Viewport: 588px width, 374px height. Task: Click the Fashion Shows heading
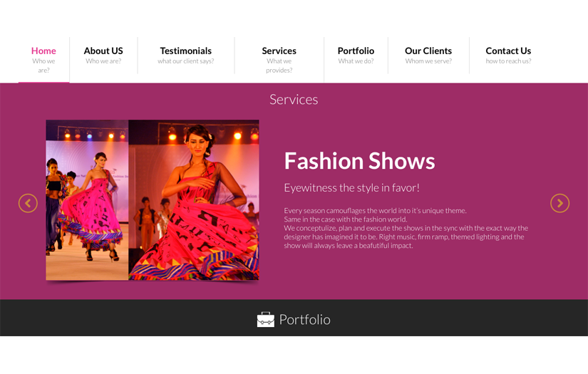(359, 161)
